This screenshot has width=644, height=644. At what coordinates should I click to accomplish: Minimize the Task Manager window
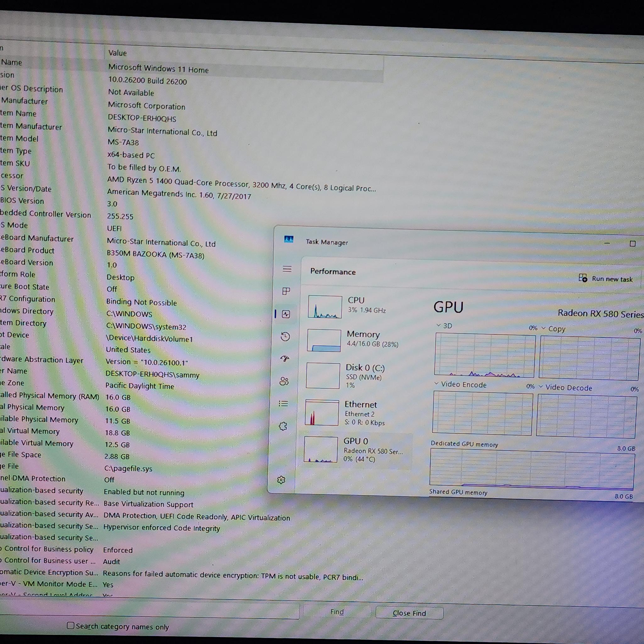(607, 243)
